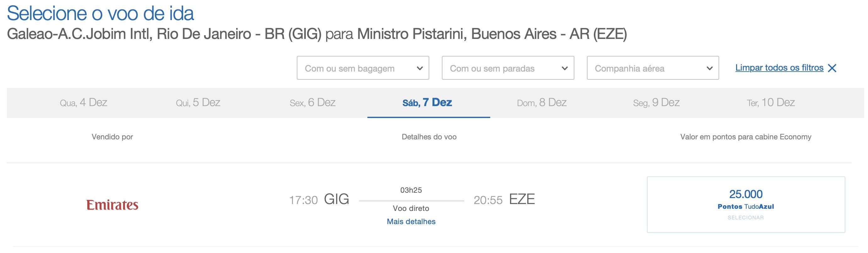
Task: Go to Ter, 10 Dez date tab
Action: tap(771, 102)
